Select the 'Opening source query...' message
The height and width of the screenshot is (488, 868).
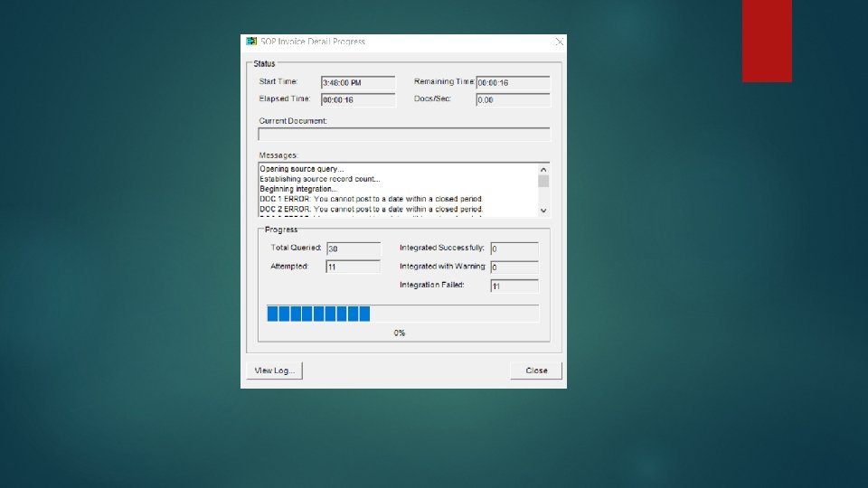pos(302,169)
